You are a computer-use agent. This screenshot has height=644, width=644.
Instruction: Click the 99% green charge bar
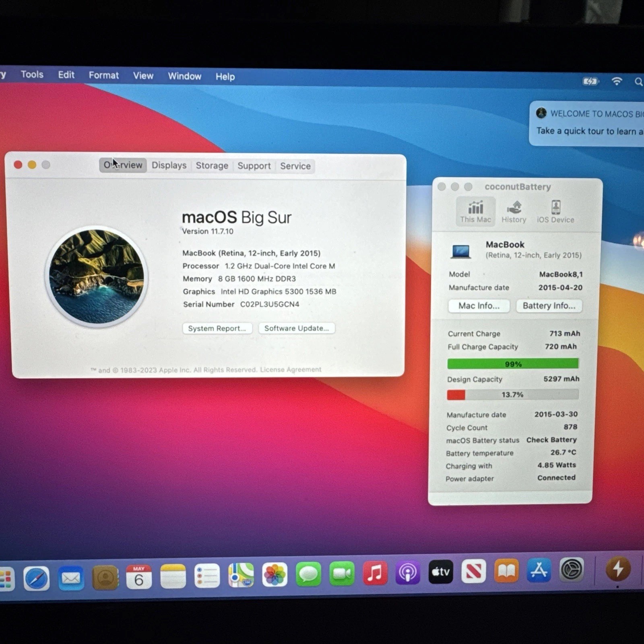click(513, 364)
